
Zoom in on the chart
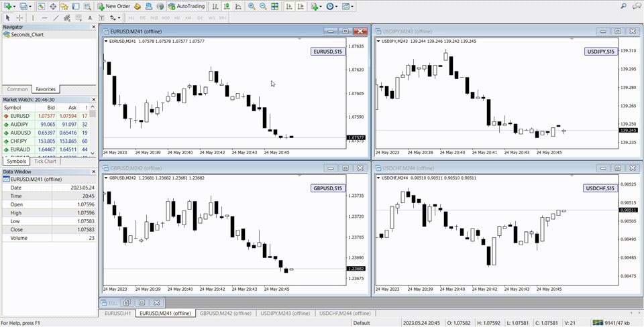click(x=252, y=6)
